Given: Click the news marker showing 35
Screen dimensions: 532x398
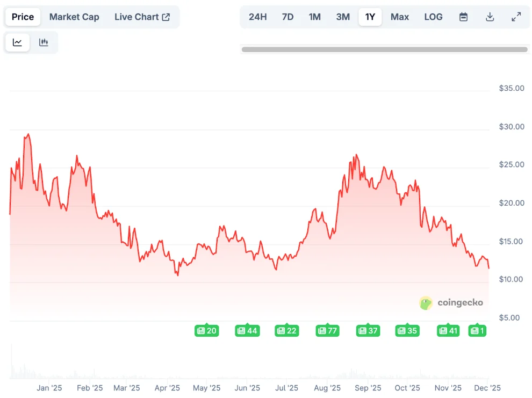Looking at the screenshot, I should tap(407, 331).
